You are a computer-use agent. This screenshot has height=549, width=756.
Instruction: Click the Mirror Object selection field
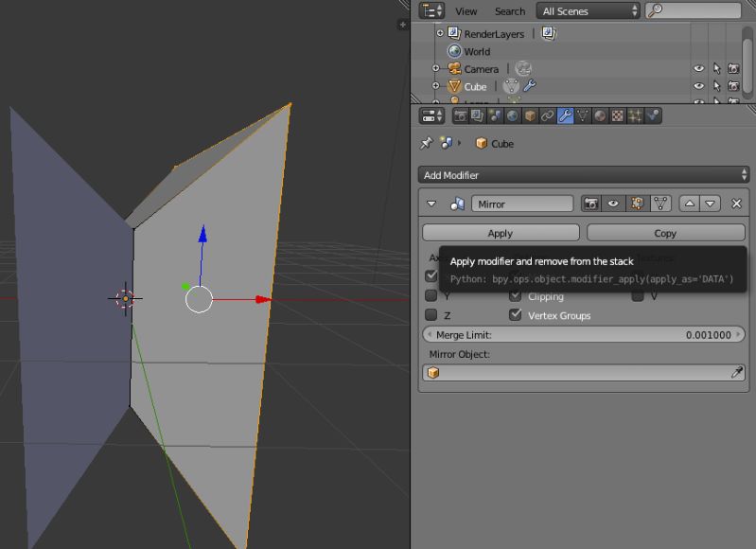click(584, 372)
